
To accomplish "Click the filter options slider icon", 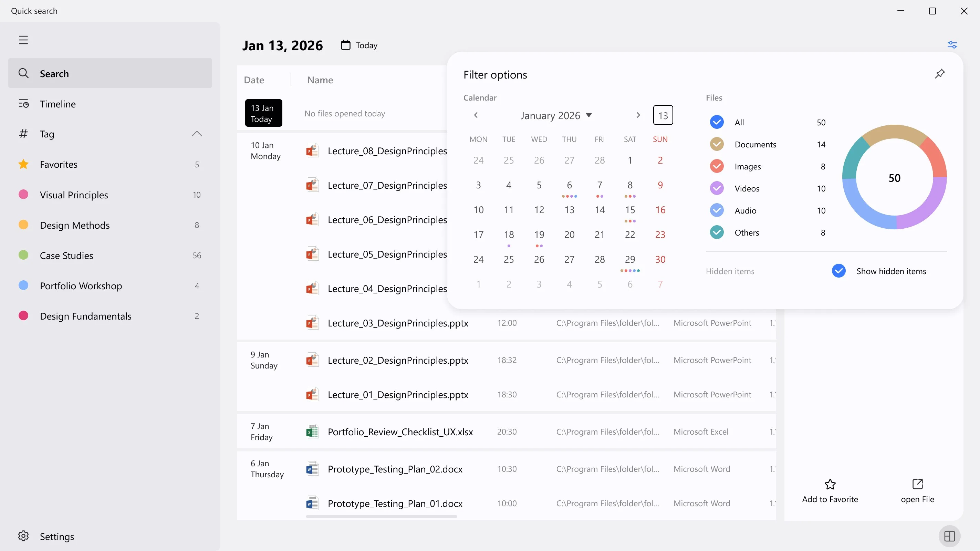I will point(952,45).
